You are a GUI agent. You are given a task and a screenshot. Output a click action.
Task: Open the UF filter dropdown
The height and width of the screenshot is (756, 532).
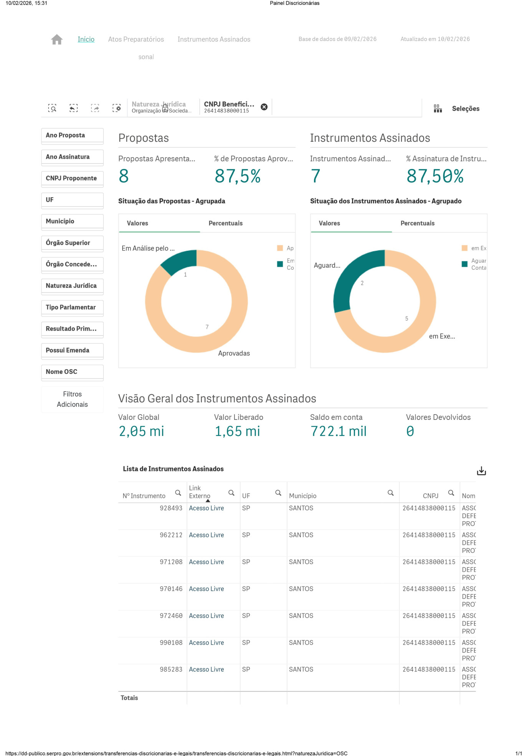tap(72, 200)
